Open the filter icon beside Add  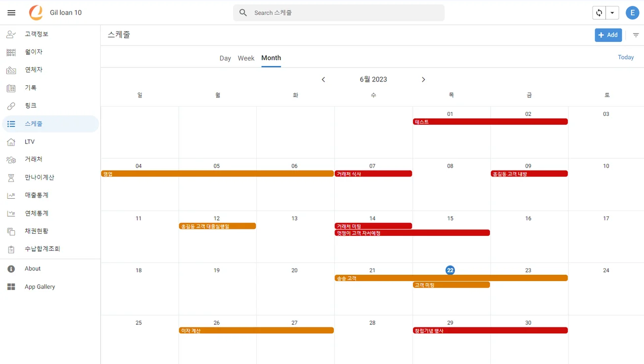tap(636, 35)
